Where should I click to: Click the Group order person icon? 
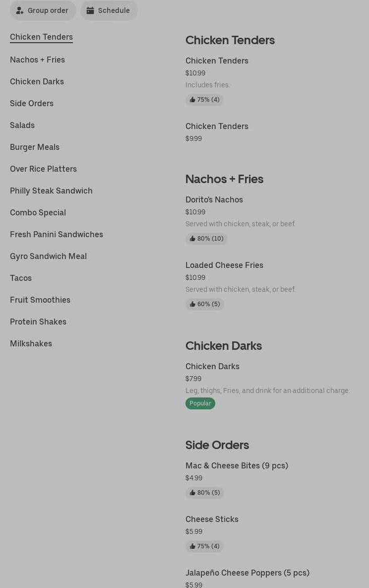pos(20,10)
